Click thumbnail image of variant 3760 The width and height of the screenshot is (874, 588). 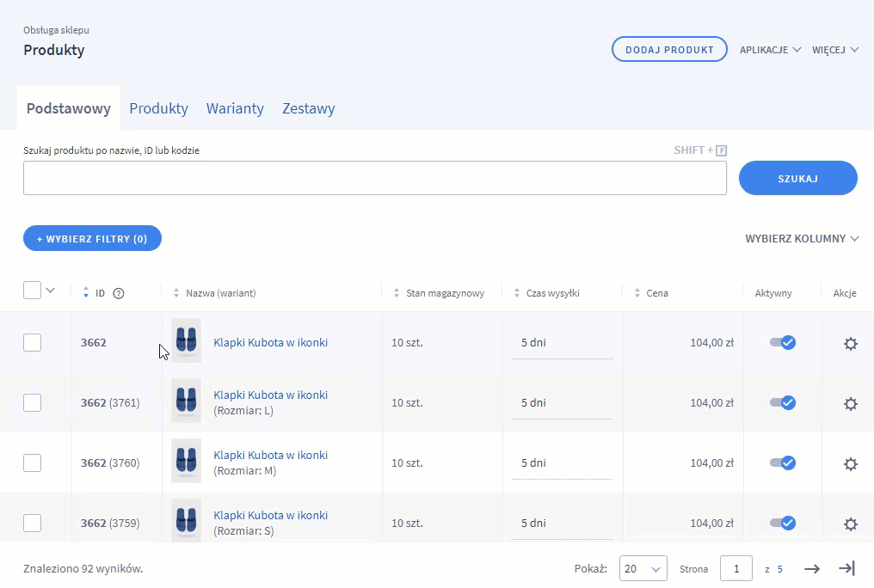(186, 461)
